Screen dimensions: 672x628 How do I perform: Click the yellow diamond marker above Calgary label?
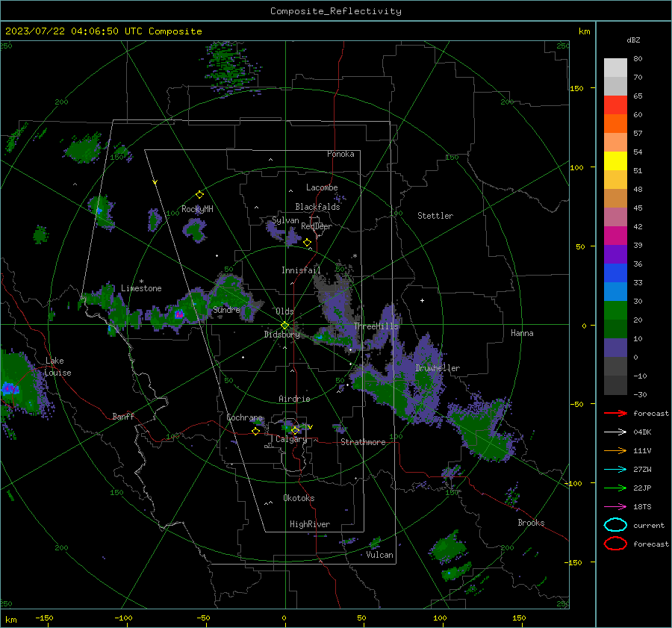point(295,430)
